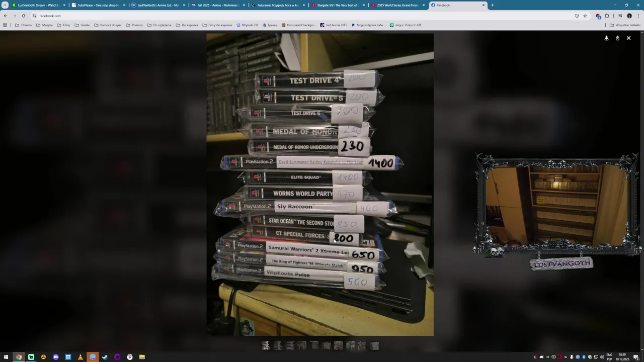Image resolution: width=644 pixels, height=362 pixels.
Task: Open the Chrome profile avatar
Action: pos(629,16)
